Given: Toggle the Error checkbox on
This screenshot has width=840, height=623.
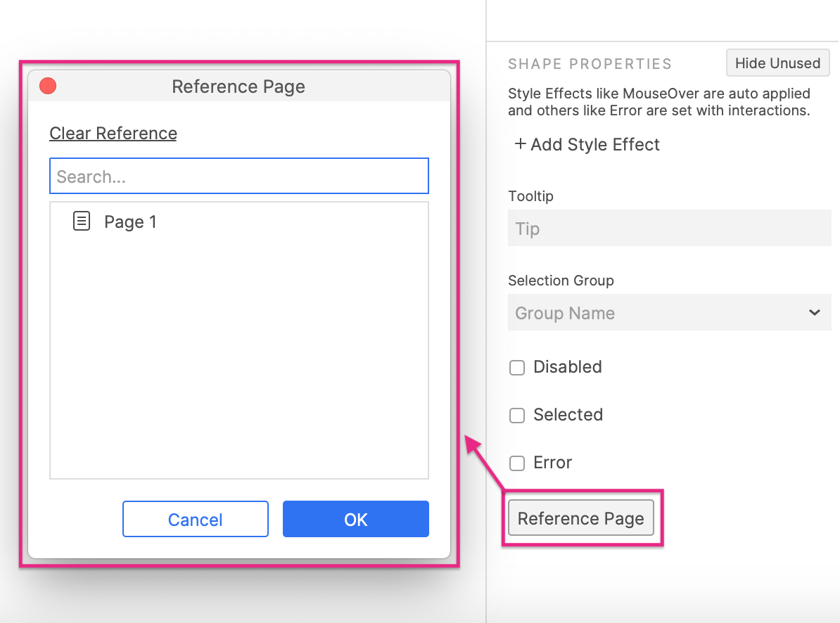Looking at the screenshot, I should (517, 463).
